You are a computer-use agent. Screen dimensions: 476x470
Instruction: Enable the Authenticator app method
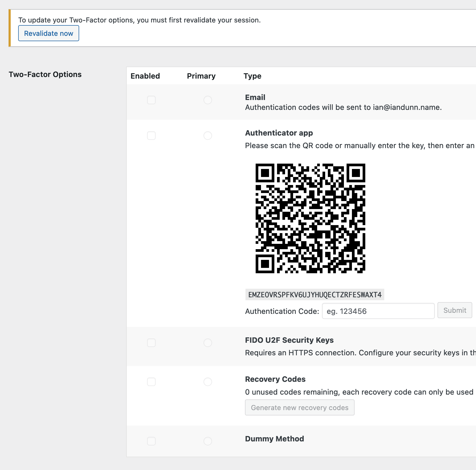tap(151, 136)
